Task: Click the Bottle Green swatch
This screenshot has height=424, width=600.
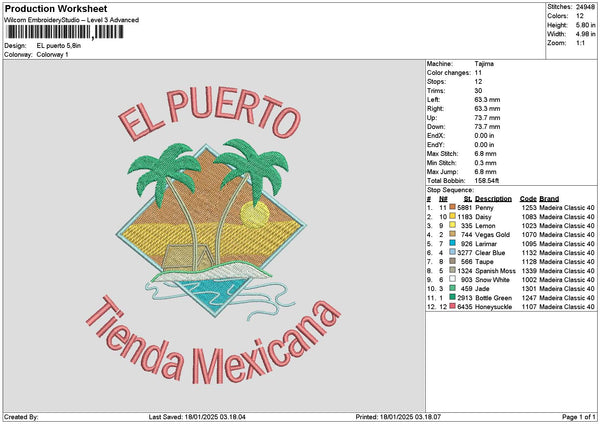Action: tap(452, 297)
